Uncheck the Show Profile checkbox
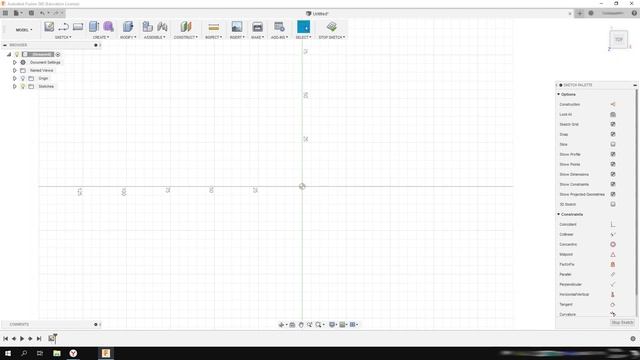The image size is (640, 360). click(613, 154)
